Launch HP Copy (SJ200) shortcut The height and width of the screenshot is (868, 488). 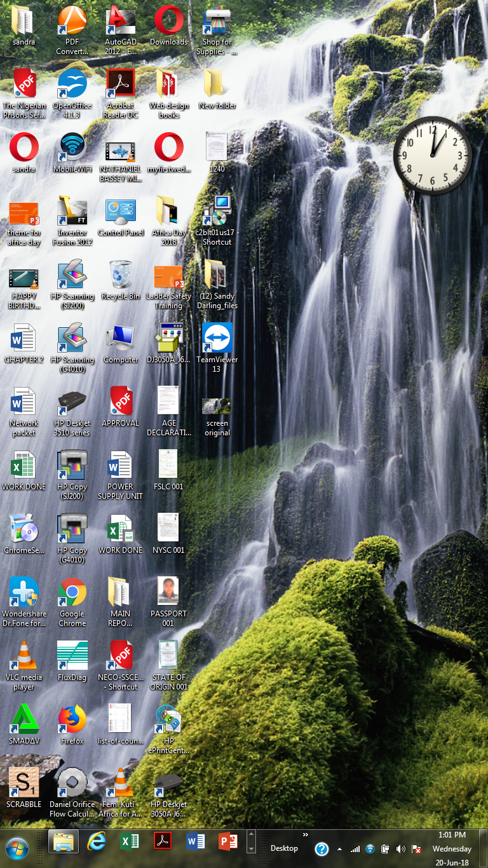click(72, 465)
